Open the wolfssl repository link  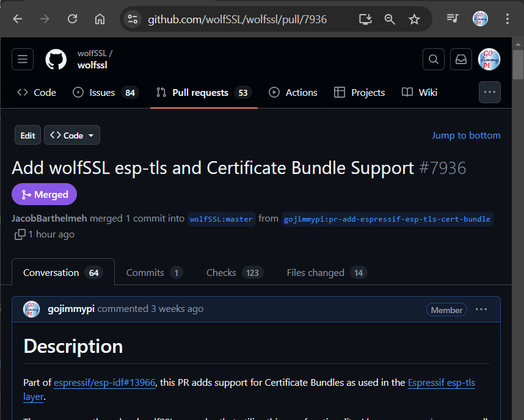[x=92, y=65]
